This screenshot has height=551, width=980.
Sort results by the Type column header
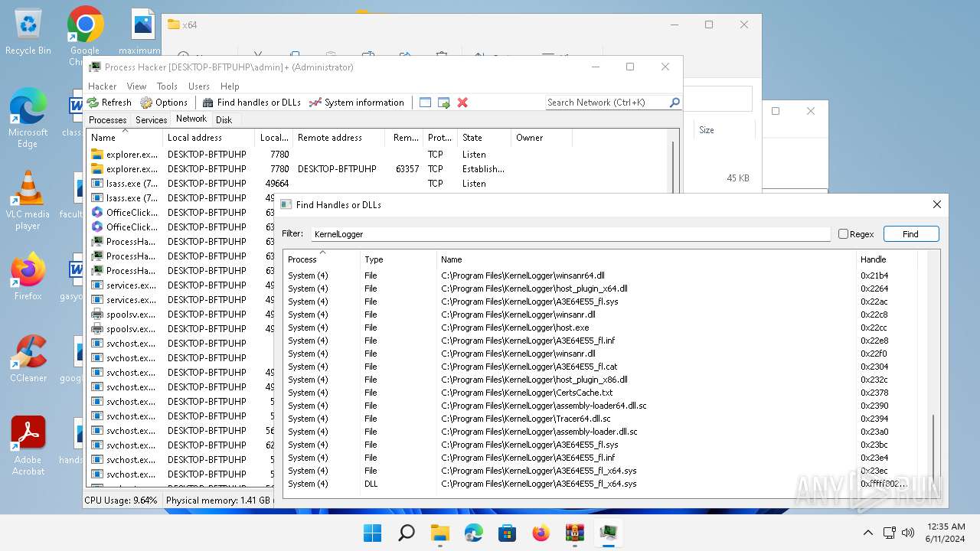[x=398, y=259]
